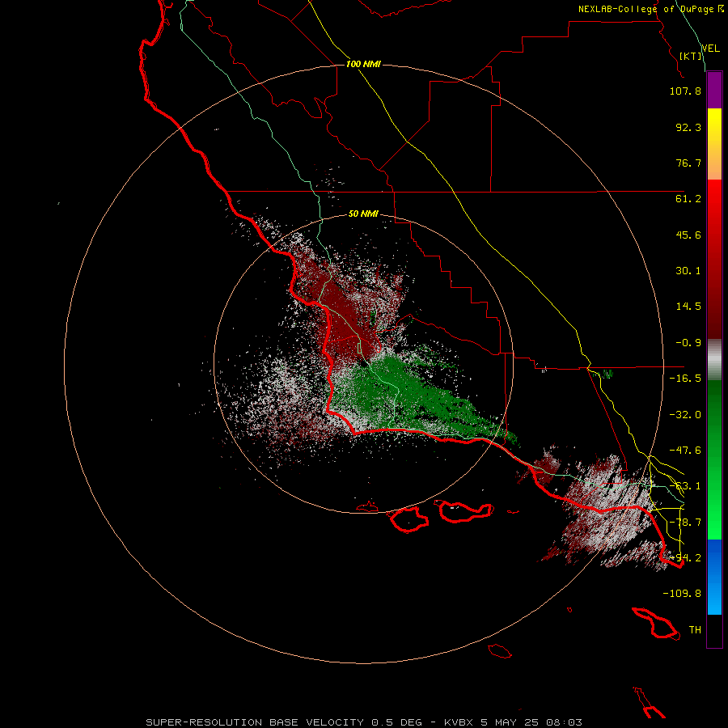Select the 45.6 scale value
Screen dimensions: 728x728
688,235
